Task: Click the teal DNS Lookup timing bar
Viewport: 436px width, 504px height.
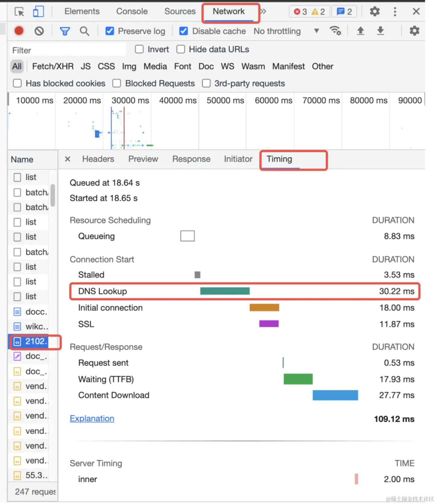Action: tap(225, 291)
